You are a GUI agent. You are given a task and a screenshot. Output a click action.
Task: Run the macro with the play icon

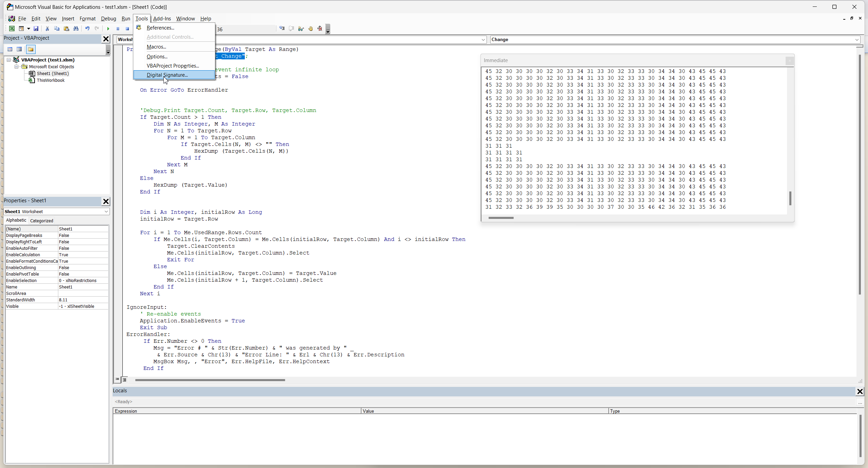tap(108, 29)
